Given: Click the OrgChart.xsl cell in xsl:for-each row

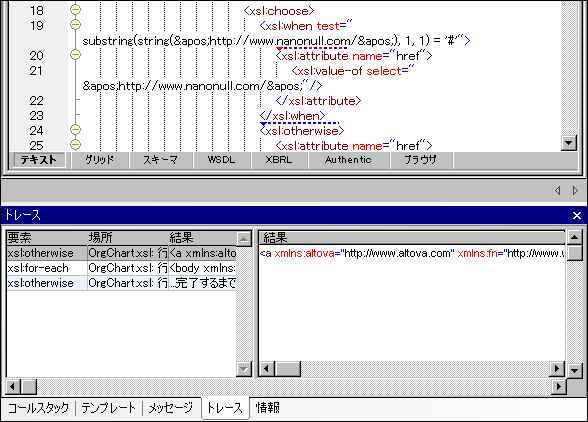Looking at the screenshot, I should tap(128, 268).
